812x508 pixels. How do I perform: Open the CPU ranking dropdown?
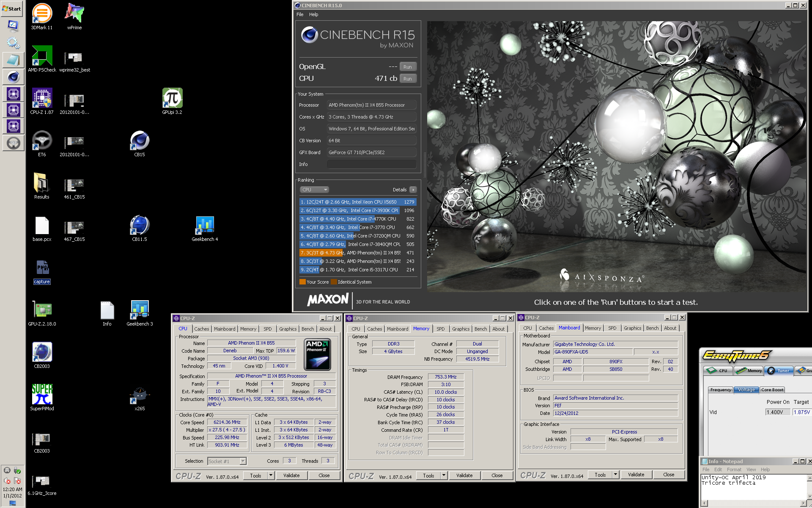pos(314,190)
